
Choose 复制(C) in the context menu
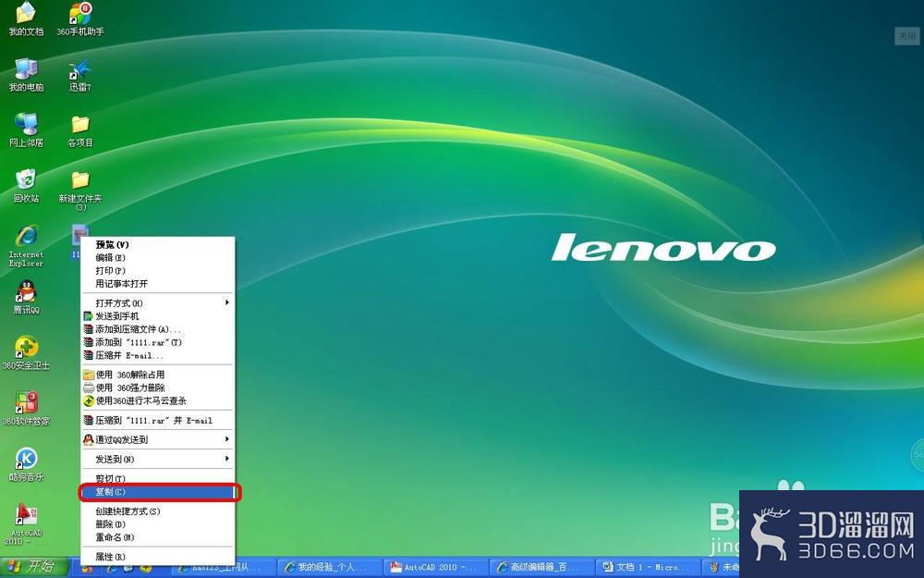tap(158, 491)
